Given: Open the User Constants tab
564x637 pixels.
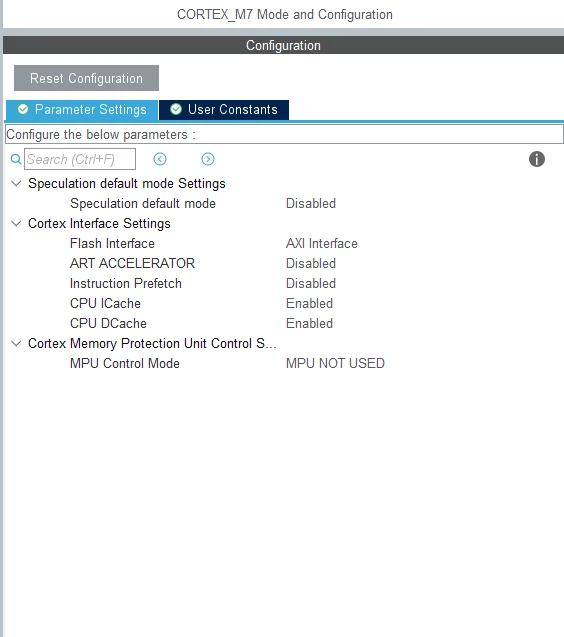Looking at the screenshot, I should click(x=224, y=110).
